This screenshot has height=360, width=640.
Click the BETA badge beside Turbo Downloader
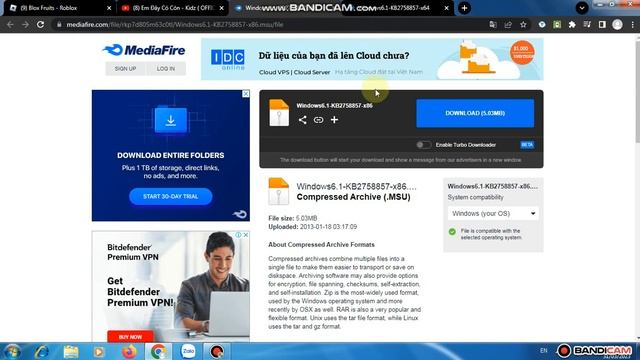click(x=527, y=144)
